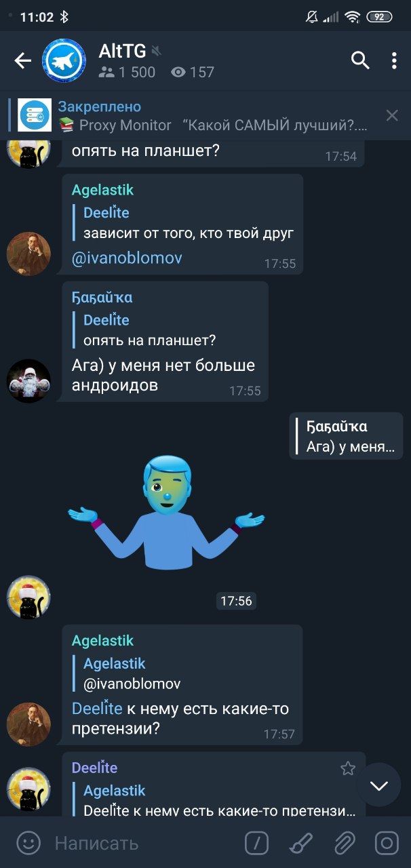411x868 pixels.
Task: Open AltTG channel profile from title
Action: [x=122, y=51]
